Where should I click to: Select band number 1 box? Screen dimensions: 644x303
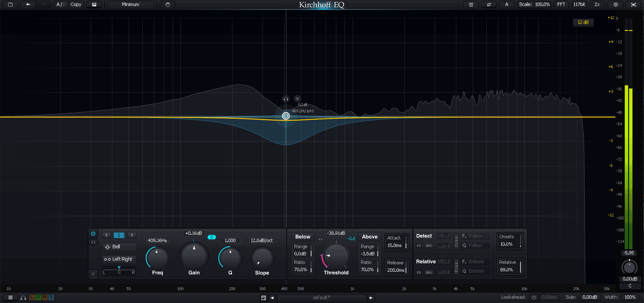click(119, 235)
